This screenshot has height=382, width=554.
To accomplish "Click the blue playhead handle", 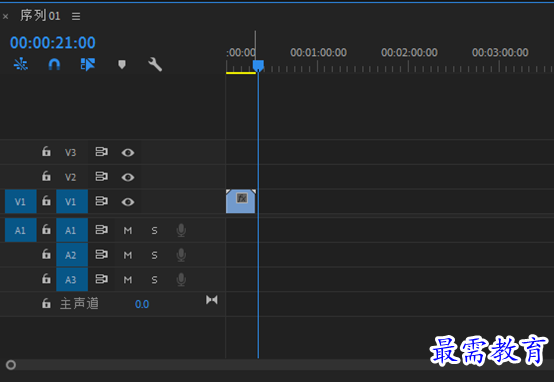I will pos(258,66).
